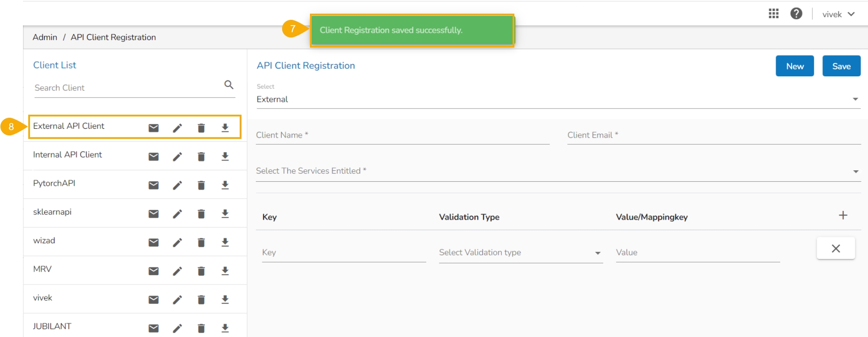Image resolution: width=868 pixels, height=337 pixels.
Task: Go to Admin breadcrumb
Action: 45,37
